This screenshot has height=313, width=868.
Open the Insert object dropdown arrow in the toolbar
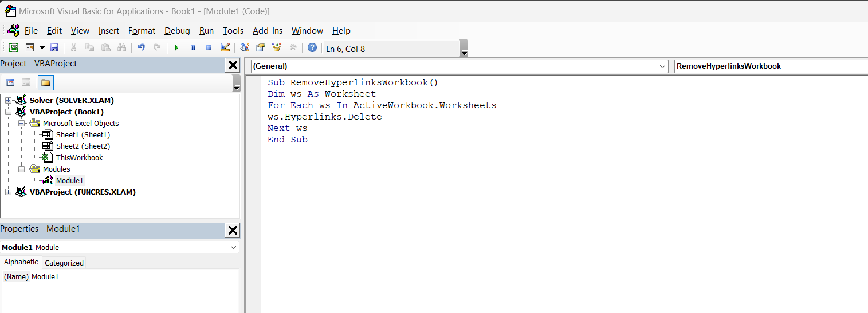41,48
